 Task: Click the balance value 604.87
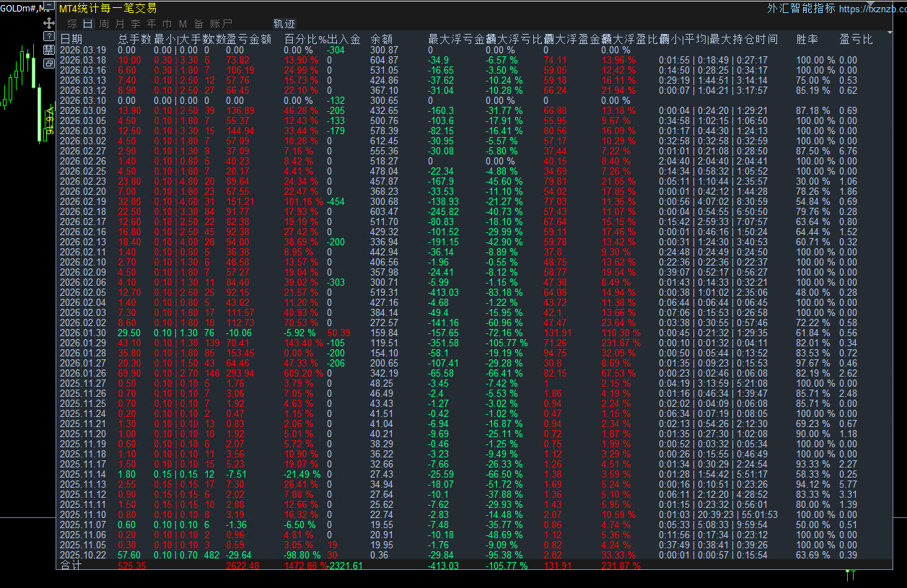tap(384, 60)
